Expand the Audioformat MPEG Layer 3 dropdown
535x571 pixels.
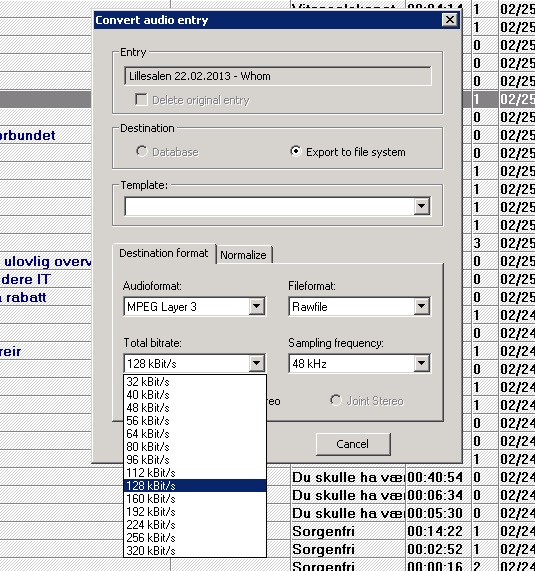[256, 306]
